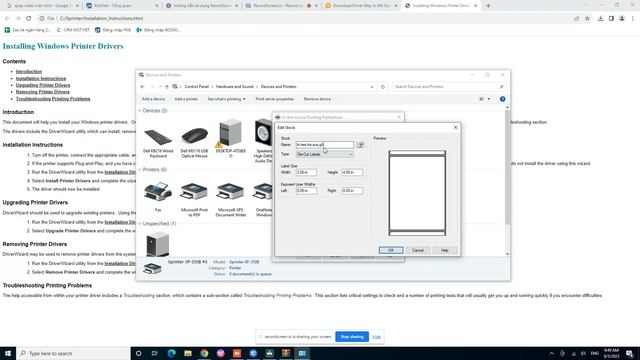The height and width of the screenshot is (360, 640).
Task: Open the Installation Instructions contents link
Action: tap(41, 78)
